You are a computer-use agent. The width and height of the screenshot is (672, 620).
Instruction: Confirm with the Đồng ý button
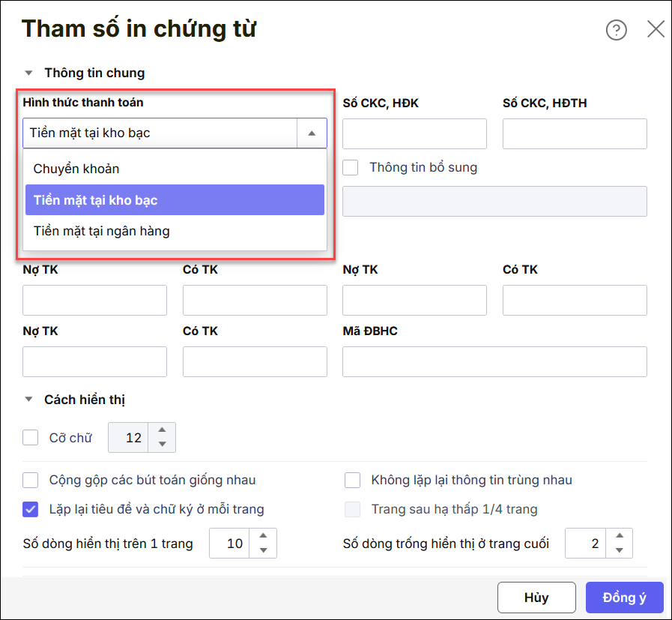(625, 598)
